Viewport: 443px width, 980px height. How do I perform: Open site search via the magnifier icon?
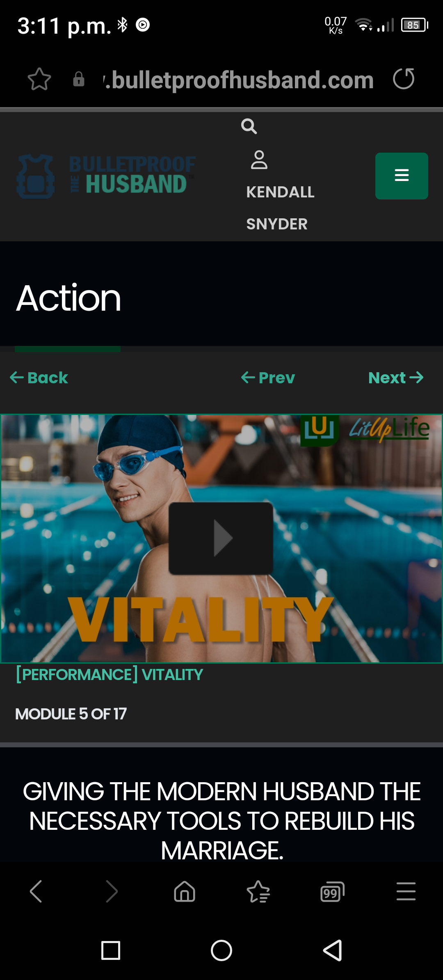pyautogui.click(x=249, y=126)
